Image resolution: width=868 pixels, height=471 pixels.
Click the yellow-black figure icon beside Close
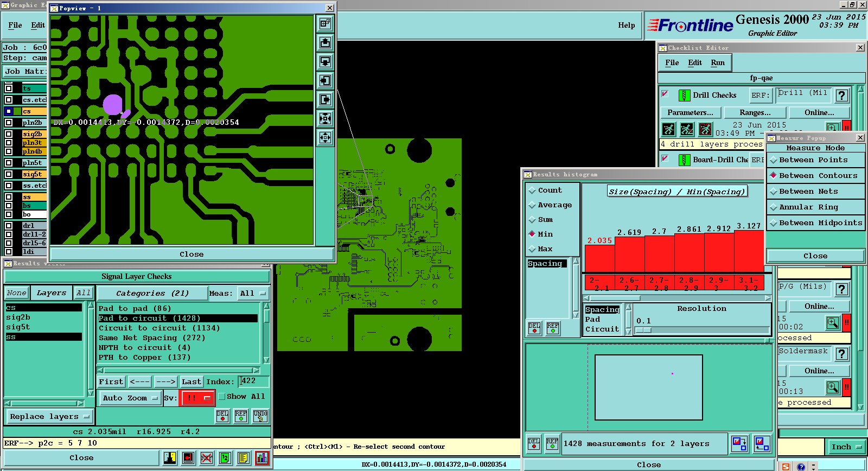pos(170,458)
